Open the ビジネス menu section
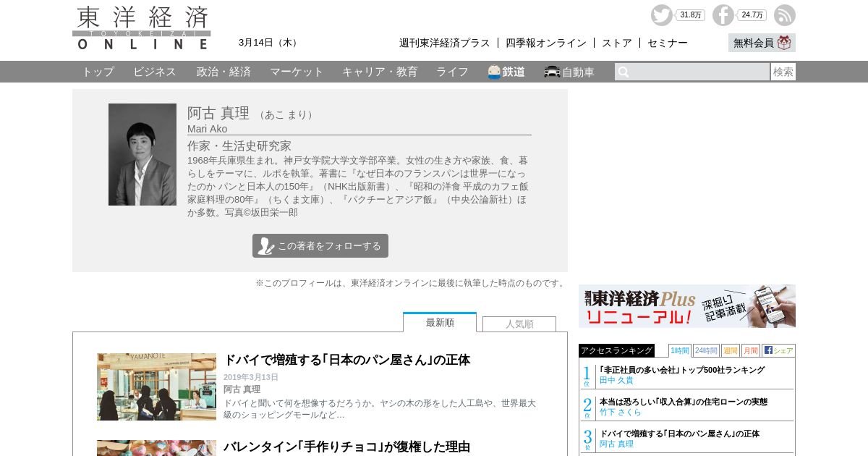The width and height of the screenshot is (868, 456). (155, 72)
